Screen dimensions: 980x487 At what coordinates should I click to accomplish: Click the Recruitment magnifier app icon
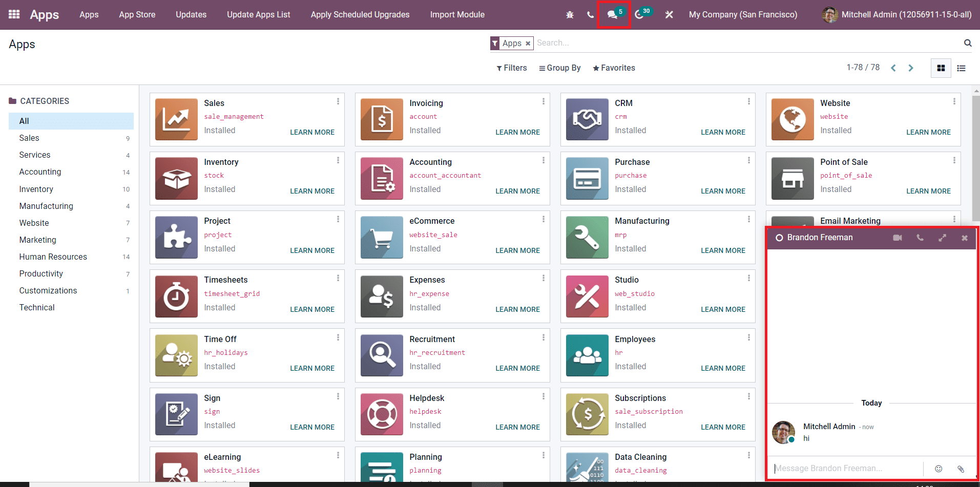click(382, 355)
